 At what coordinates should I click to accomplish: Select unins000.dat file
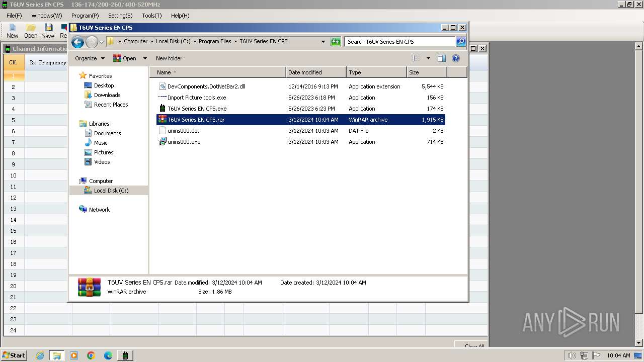click(301, 131)
